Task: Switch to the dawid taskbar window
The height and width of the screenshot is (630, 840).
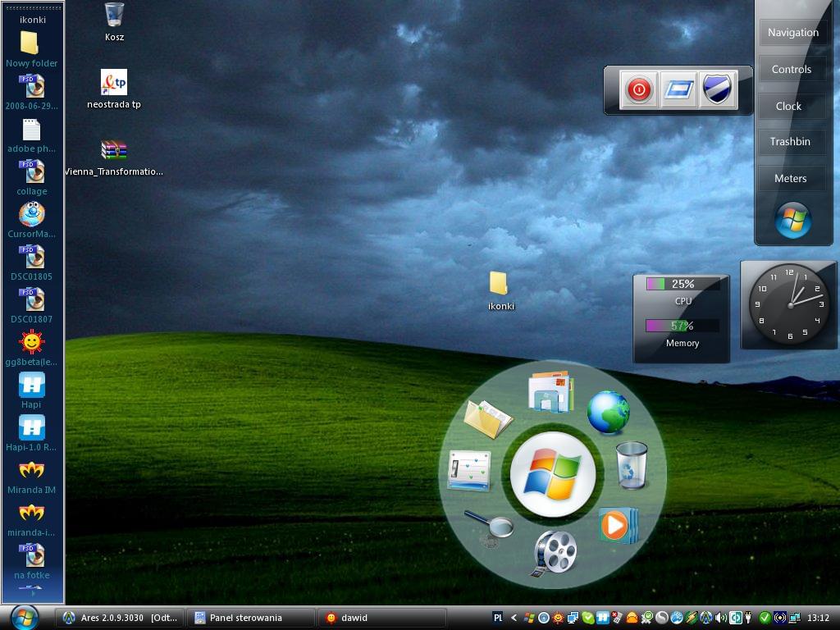Action: 382,618
